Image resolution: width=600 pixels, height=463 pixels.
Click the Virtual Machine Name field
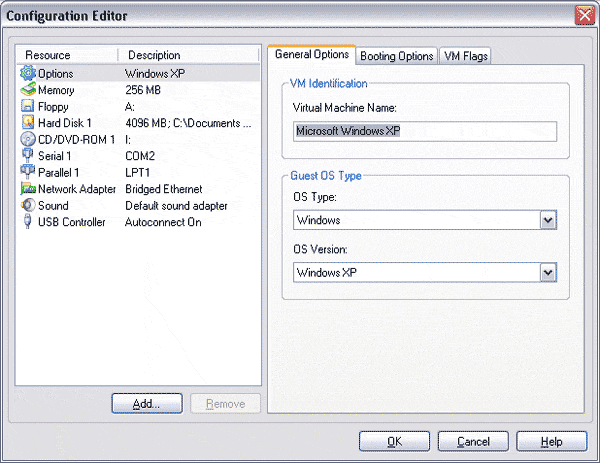[425, 131]
